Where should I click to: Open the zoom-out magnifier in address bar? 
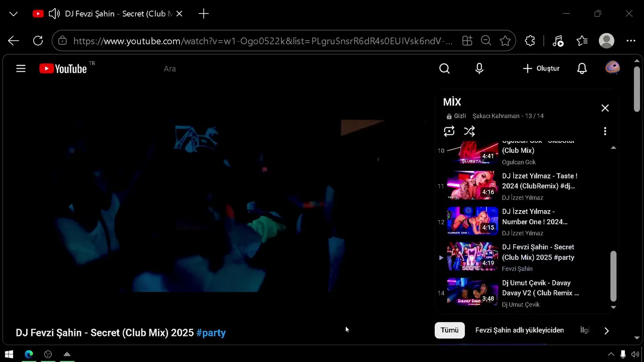[486, 41]
